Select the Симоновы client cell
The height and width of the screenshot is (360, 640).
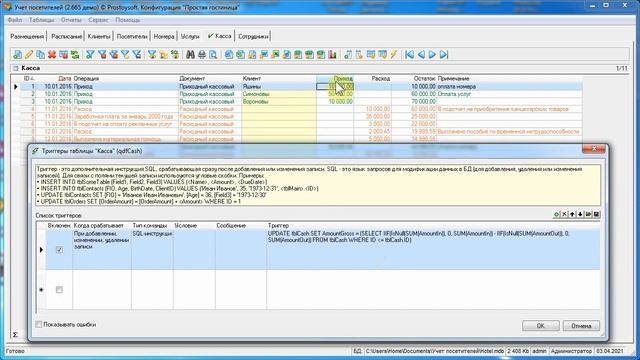pyautogui.click(x=279, y=94)
